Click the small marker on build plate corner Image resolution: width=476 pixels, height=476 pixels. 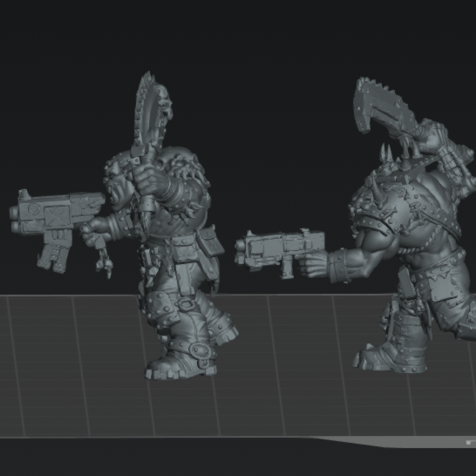click(x=471, y=443)
